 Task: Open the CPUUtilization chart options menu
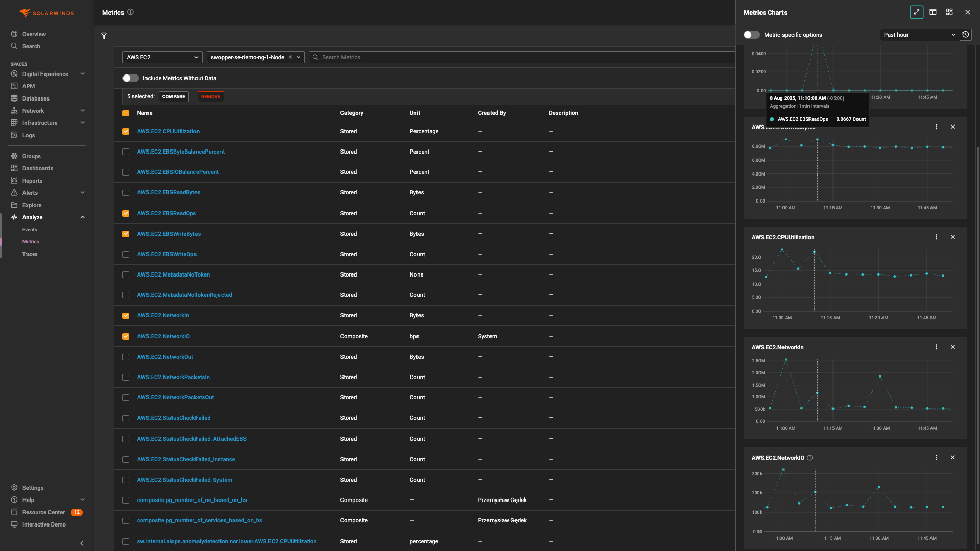pyautogui.click(x=936, y=237)
